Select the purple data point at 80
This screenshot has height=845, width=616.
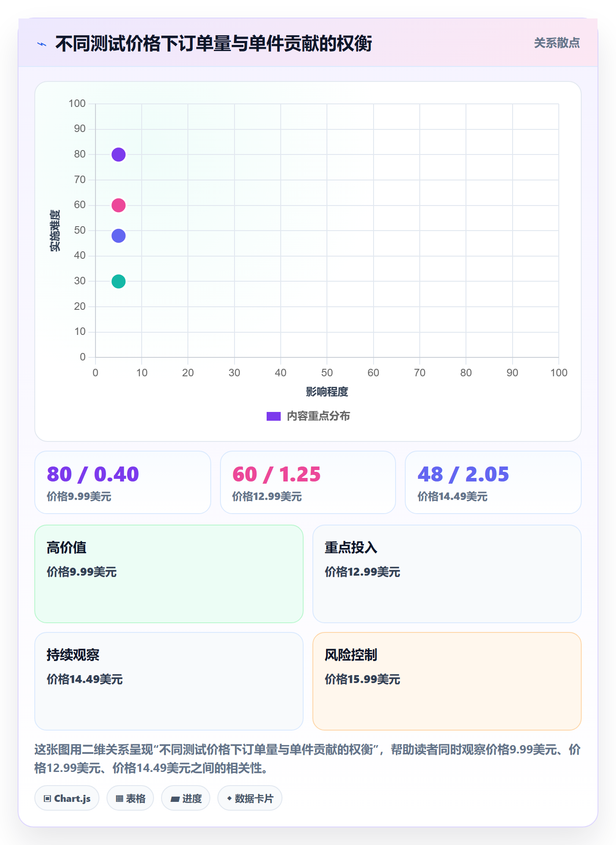coord(118,154)
